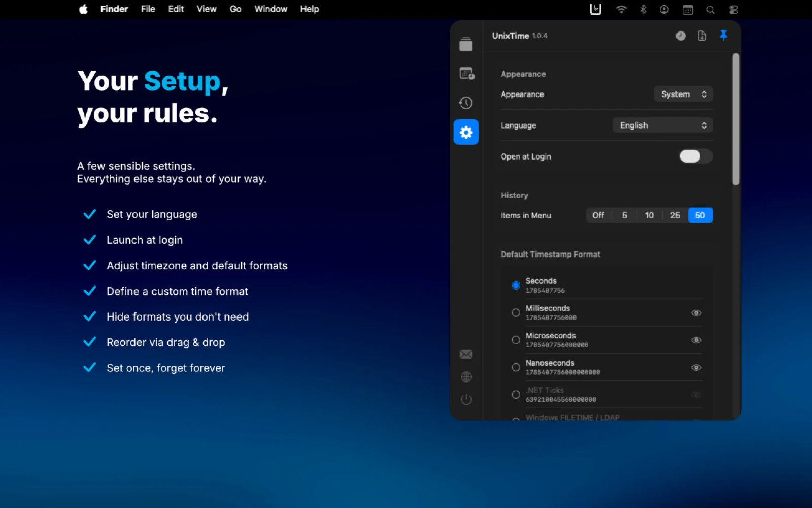Open the Go menu

tap(235, 9)
